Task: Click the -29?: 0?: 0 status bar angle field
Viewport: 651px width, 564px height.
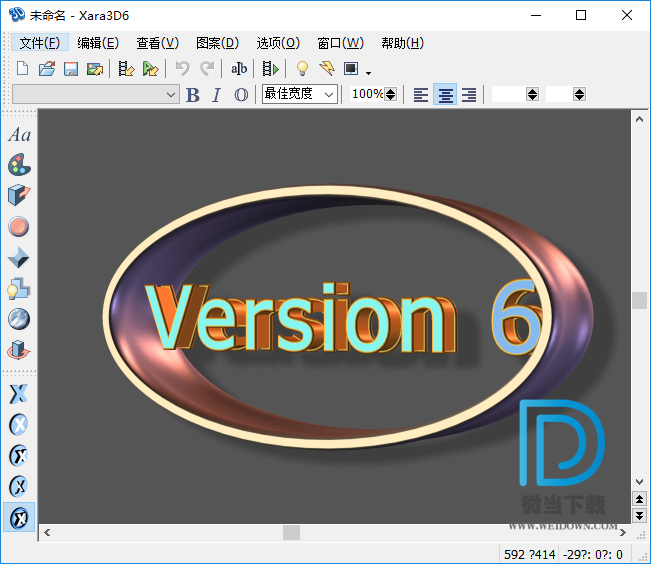Action: coord(592,554)
